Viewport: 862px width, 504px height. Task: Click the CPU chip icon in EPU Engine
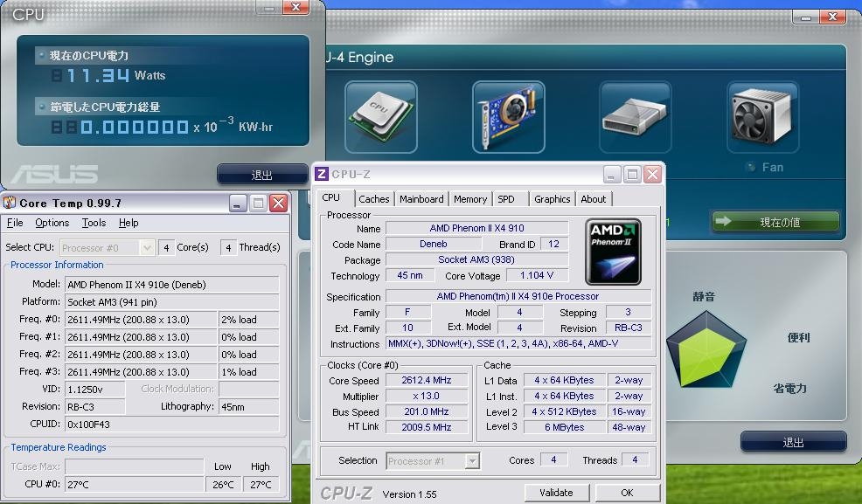(379, 116)
